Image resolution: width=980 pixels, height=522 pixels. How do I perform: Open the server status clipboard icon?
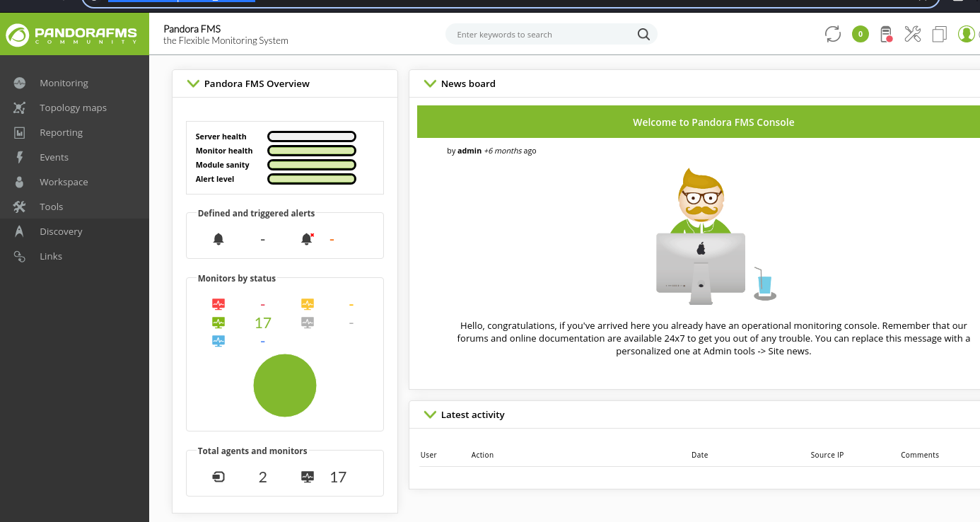(x=886, y=34)
